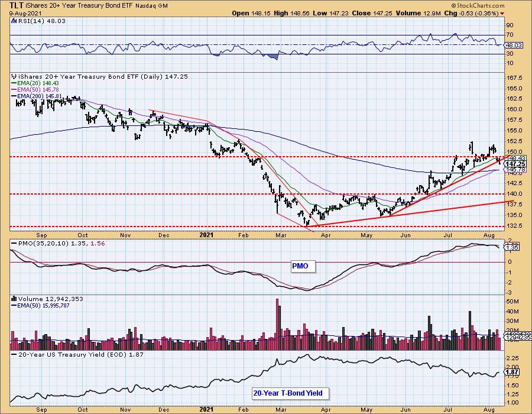
Task: Click the Aug label on the bottom time axis
Action: 489,409
